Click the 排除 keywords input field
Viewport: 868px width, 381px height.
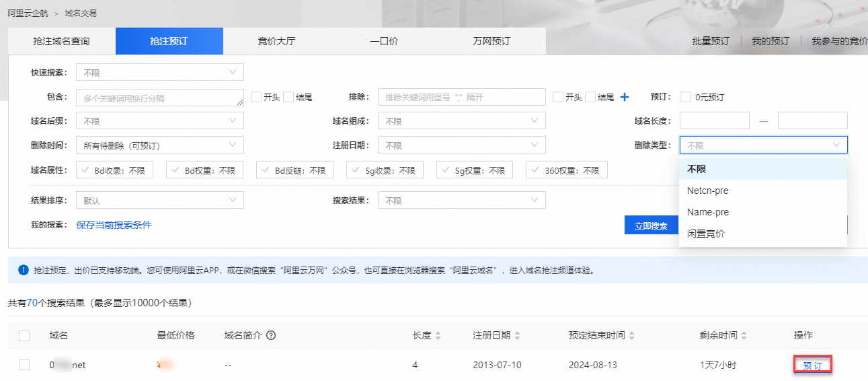click(x=462, y=98)
